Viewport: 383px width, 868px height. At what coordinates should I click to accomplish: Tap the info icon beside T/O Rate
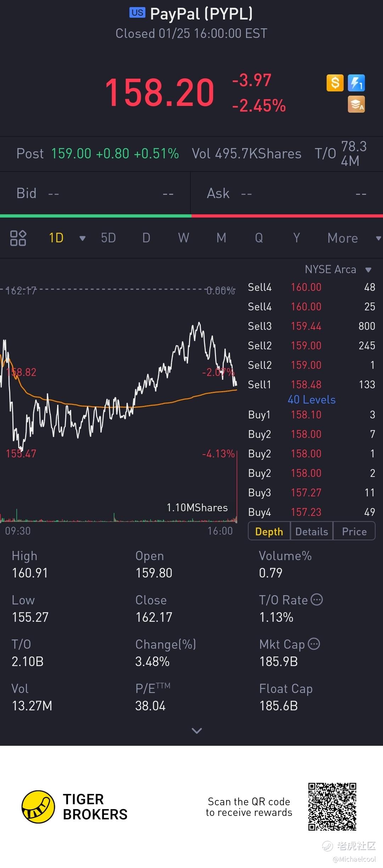[x=317, y=600]
